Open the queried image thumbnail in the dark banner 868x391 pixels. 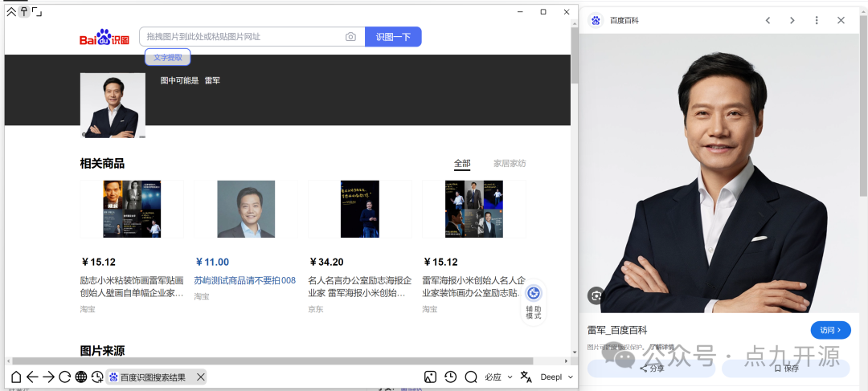[113, 105]
